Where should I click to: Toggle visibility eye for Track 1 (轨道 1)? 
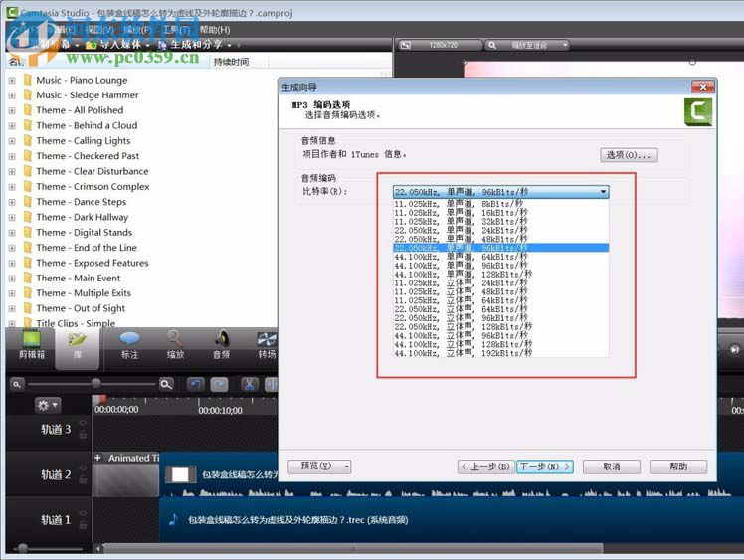click(83, 513)
